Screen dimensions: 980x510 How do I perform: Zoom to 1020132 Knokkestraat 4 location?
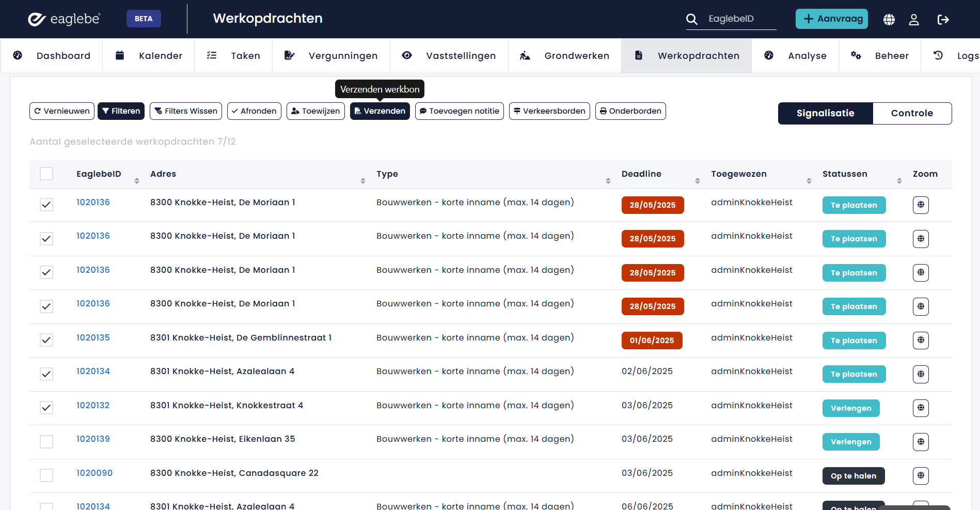pyautogui.click(x=921, y=408)
